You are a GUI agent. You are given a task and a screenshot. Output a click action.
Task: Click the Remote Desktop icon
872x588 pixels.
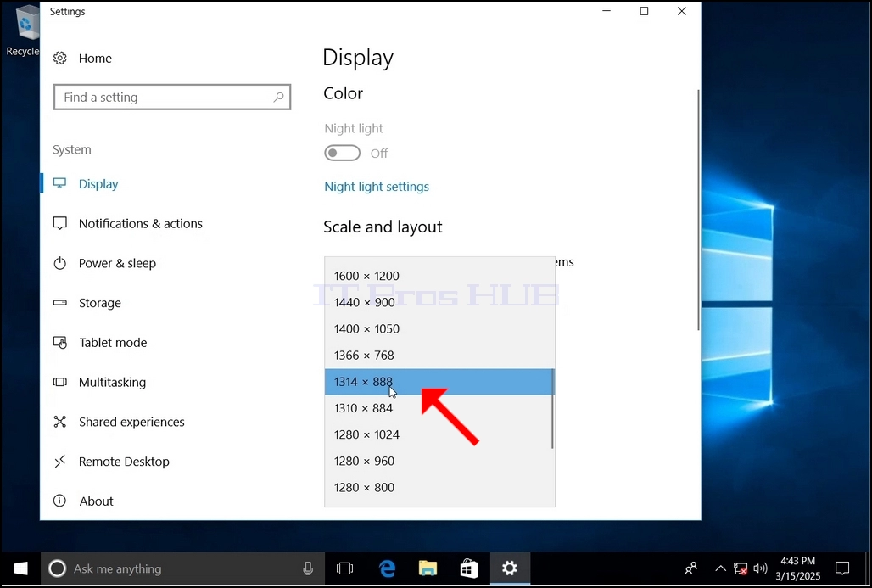(59, 462)
